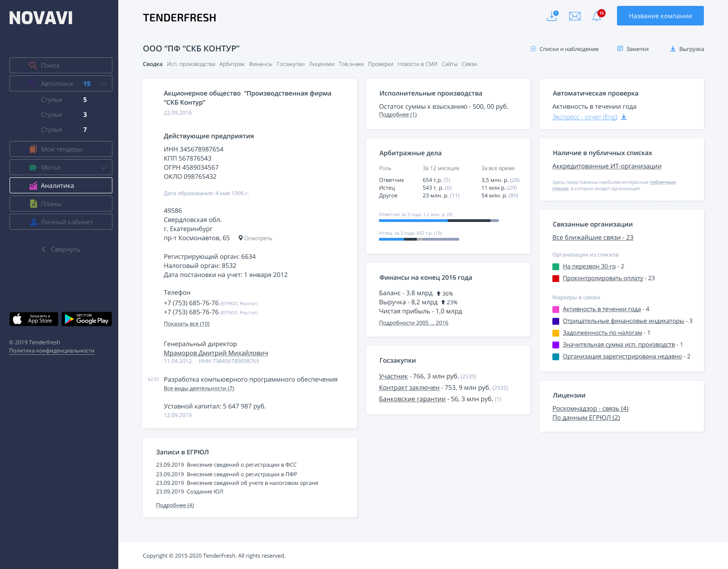Open the mail envelope icon
Viewport: 728px width, 569px height.
pos(575,16)
